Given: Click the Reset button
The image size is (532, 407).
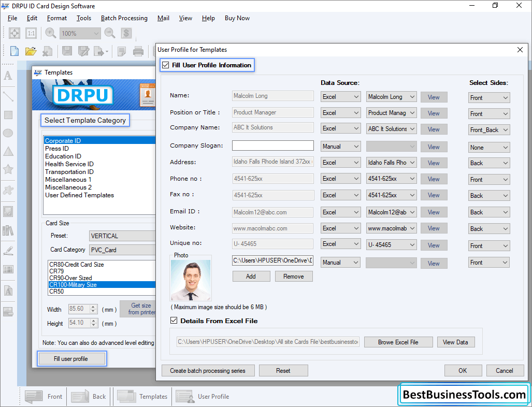Looking at the screenshot, I should 283,371.
